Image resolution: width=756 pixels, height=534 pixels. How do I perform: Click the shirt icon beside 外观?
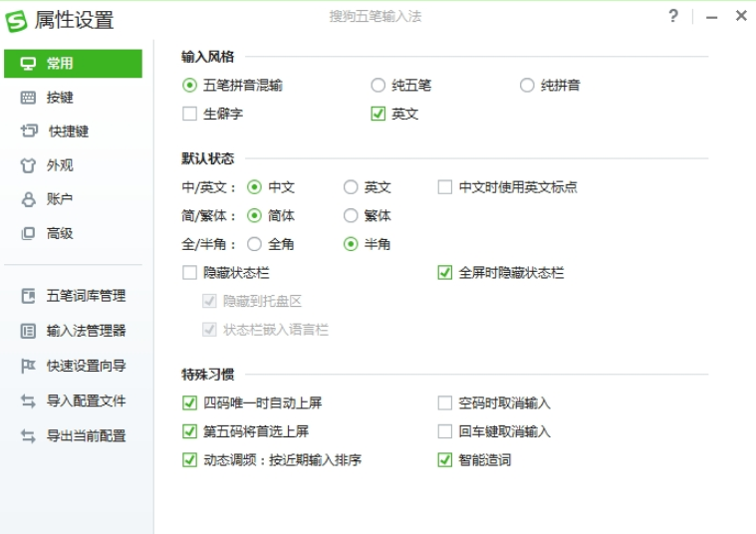coord(28,165)
